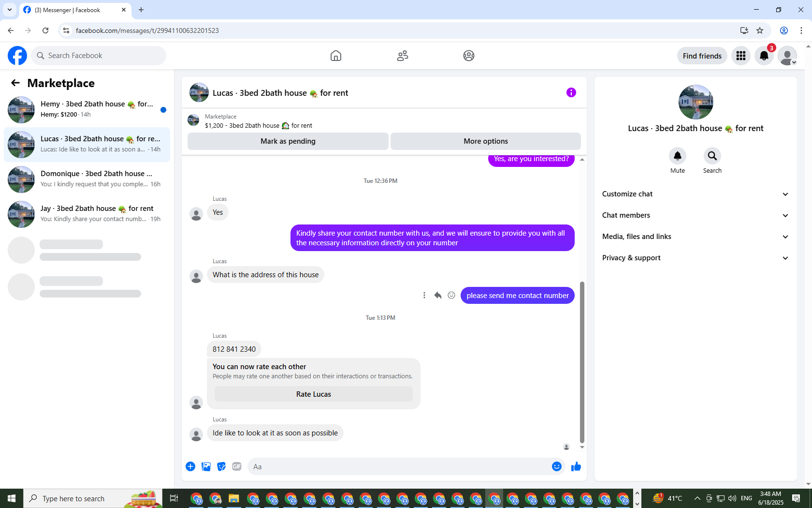Open File Explorer from the taskbar

pos(234,498)
